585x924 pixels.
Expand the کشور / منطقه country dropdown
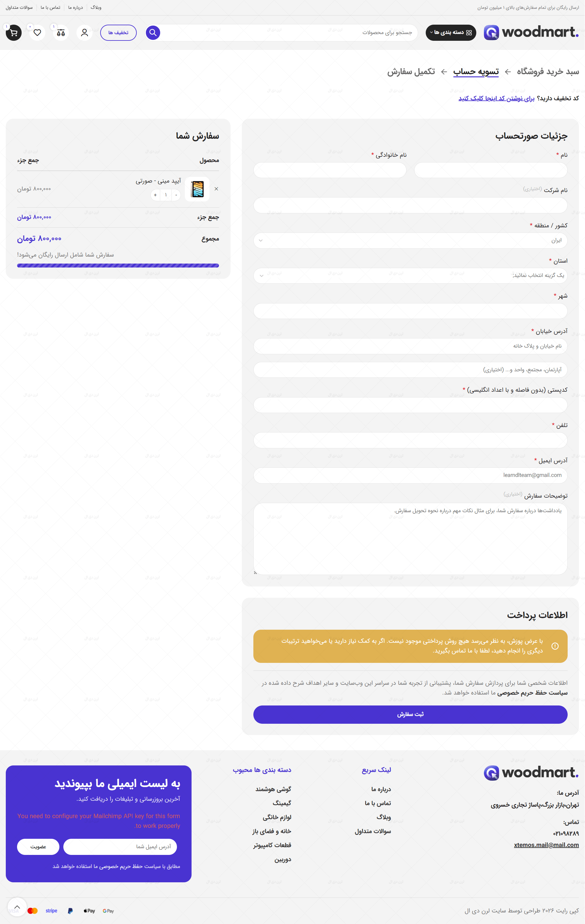[410, 241]
